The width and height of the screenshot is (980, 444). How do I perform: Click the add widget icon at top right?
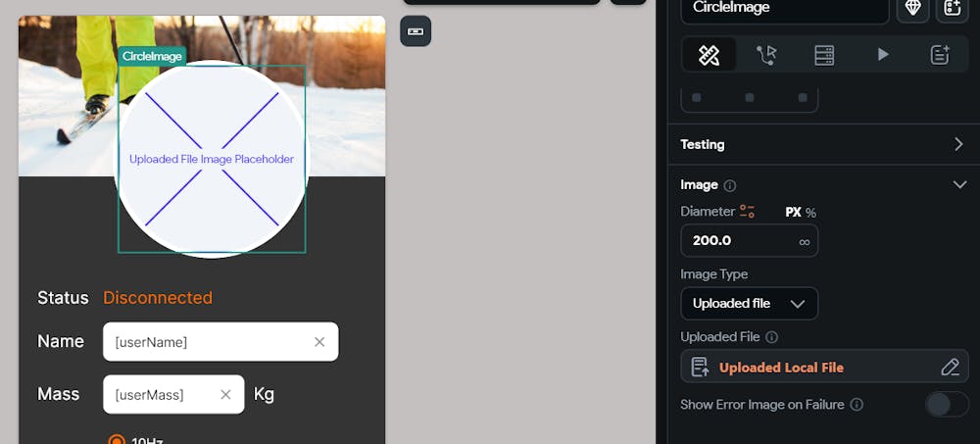click(x=952, y=8)
